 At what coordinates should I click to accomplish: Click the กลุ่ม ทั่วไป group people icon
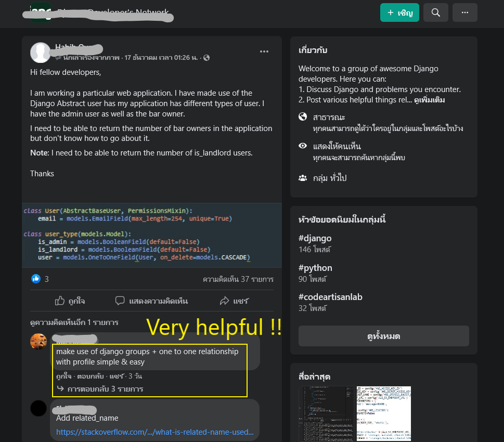(303, 178)
